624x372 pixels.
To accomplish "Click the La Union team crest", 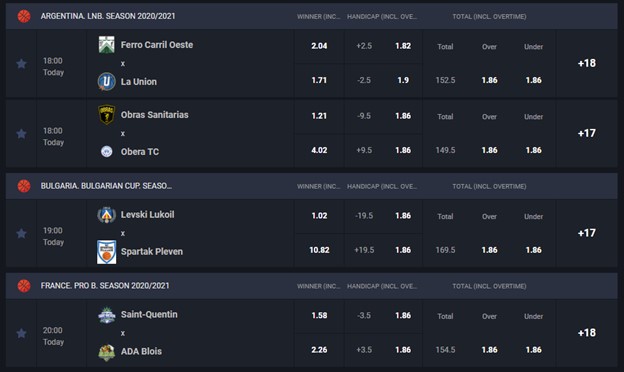I will [107, 82].
